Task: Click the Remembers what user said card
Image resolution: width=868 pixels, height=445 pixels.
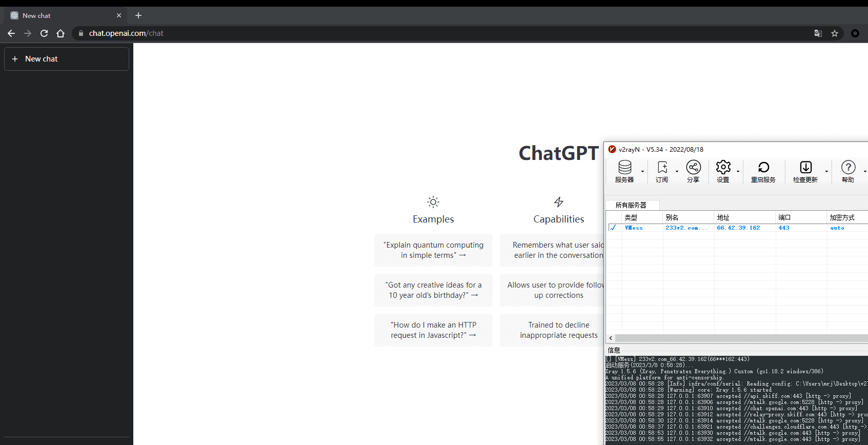Action: click(x=552, y=250)
